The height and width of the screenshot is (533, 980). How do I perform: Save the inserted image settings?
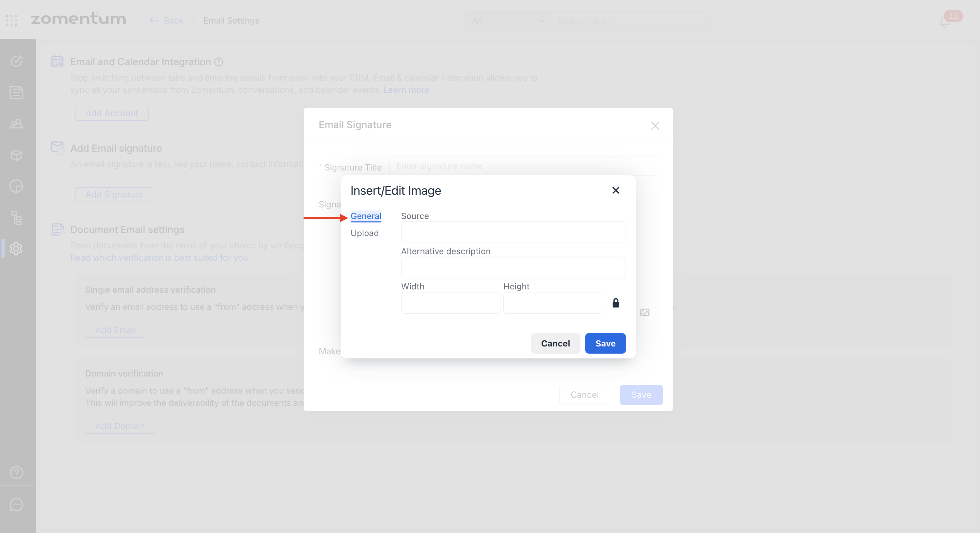point(605,343)
